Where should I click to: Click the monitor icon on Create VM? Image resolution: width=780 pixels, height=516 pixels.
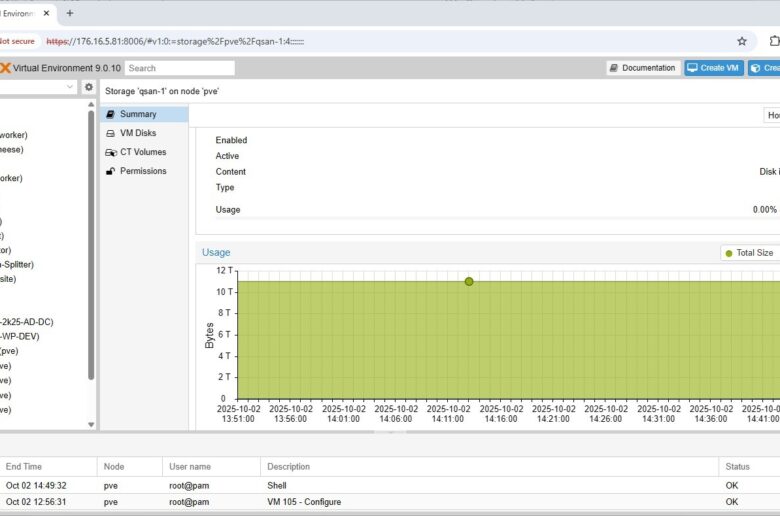pos(692,68)
